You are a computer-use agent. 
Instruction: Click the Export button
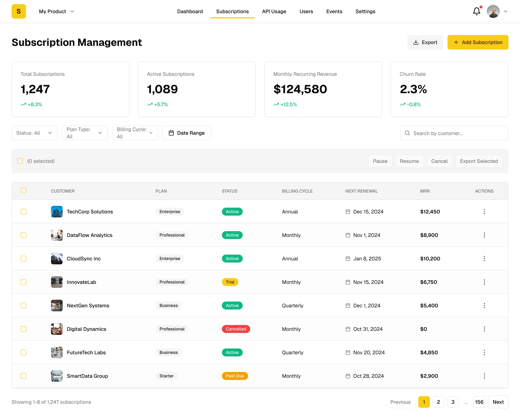[x=425, y=42]
